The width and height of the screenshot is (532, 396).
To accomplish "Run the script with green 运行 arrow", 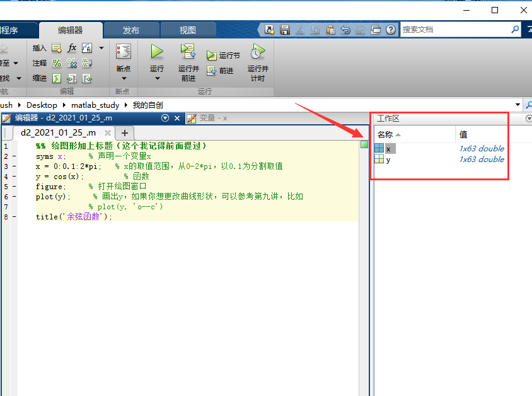I will 157,52.
